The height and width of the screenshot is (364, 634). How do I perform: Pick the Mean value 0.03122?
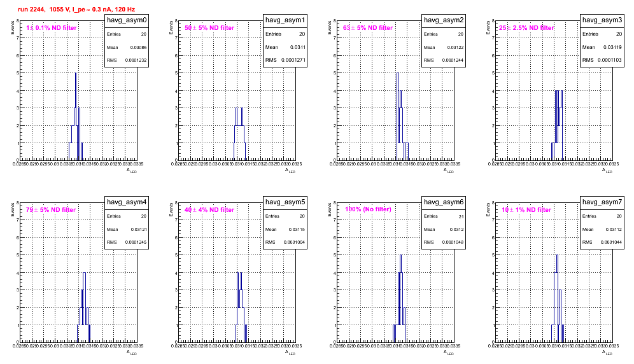click(455, 47)
